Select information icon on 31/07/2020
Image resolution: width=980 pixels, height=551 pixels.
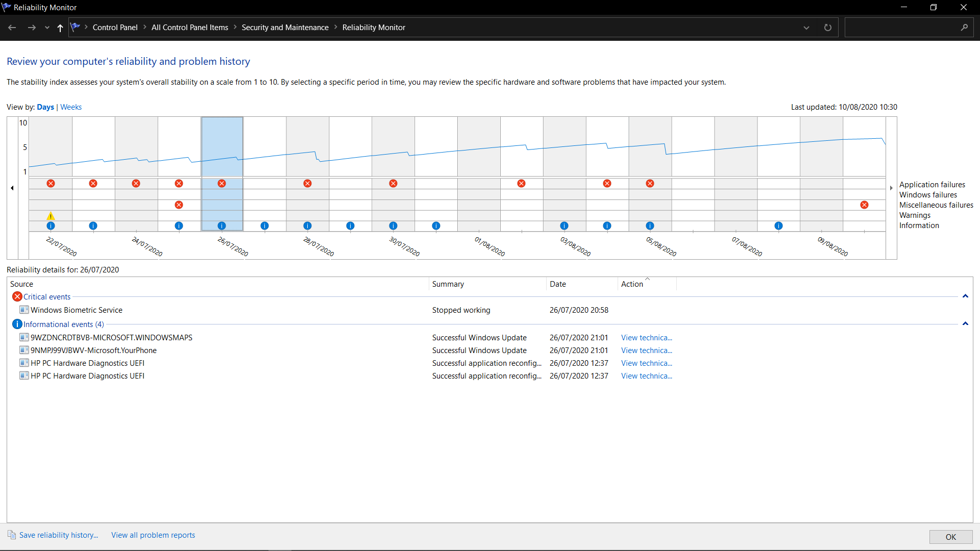[x=436, y=226]
